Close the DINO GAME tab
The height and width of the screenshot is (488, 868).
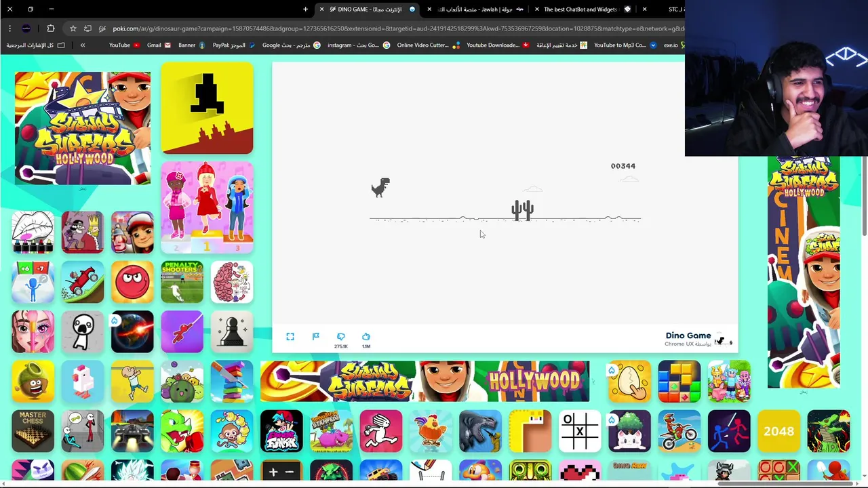tap(321, 9)
